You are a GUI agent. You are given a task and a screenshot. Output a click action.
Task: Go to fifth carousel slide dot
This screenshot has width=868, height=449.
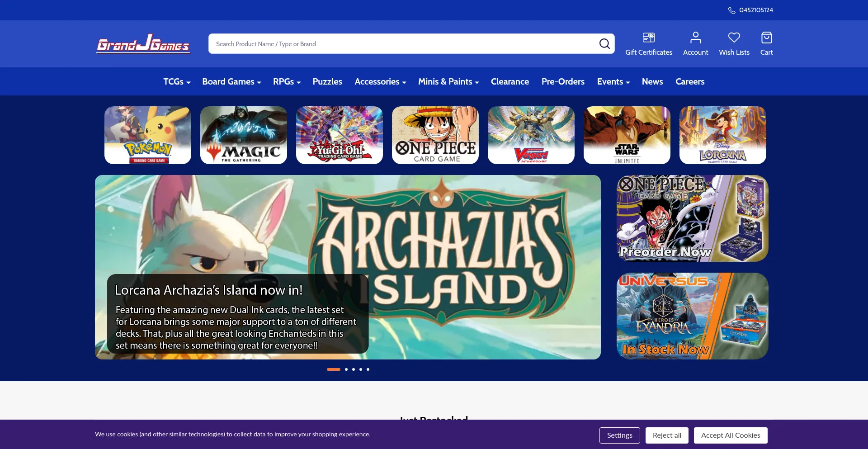[x=368, y=369]
